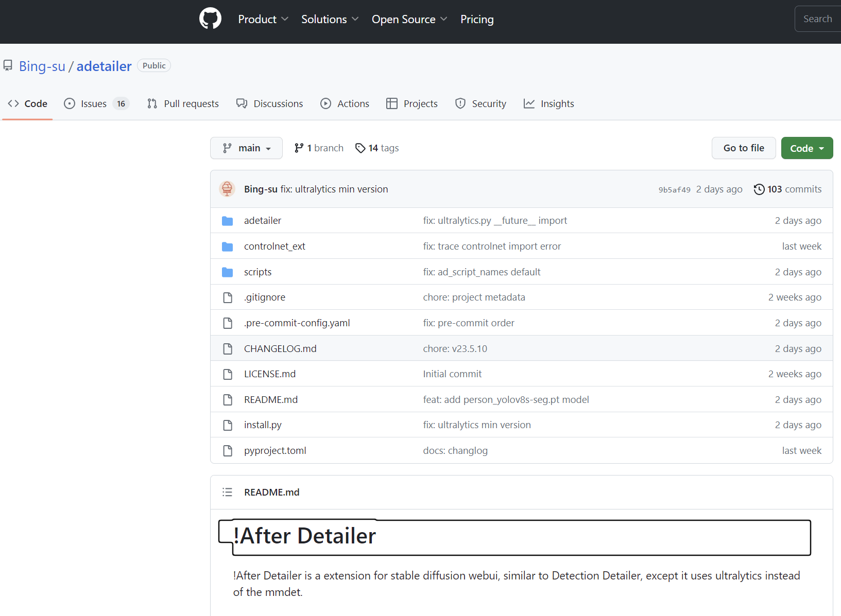Open README.md in the file list
The height and width of the screenshot is (616, 841).
pyautogui.click(x=271, y=399)
